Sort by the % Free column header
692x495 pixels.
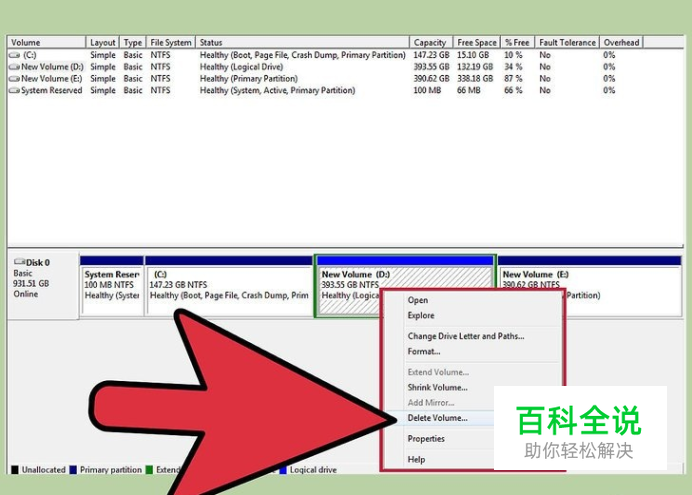517,42
